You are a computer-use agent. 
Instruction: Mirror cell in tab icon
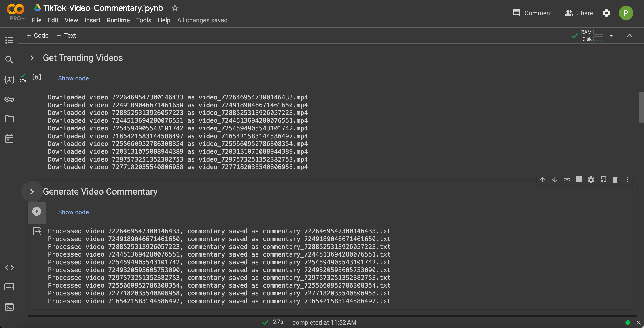(x=603, y=180)
